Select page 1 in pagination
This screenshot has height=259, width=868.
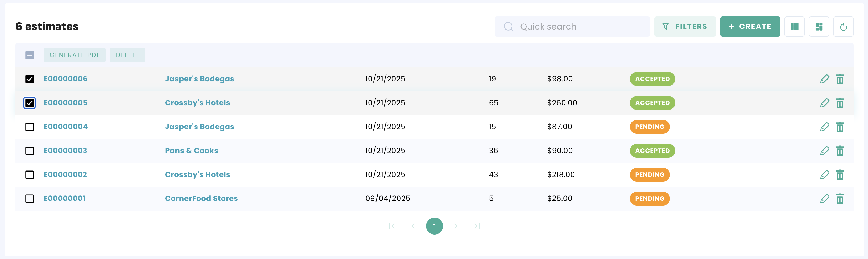tap(434, 226)
